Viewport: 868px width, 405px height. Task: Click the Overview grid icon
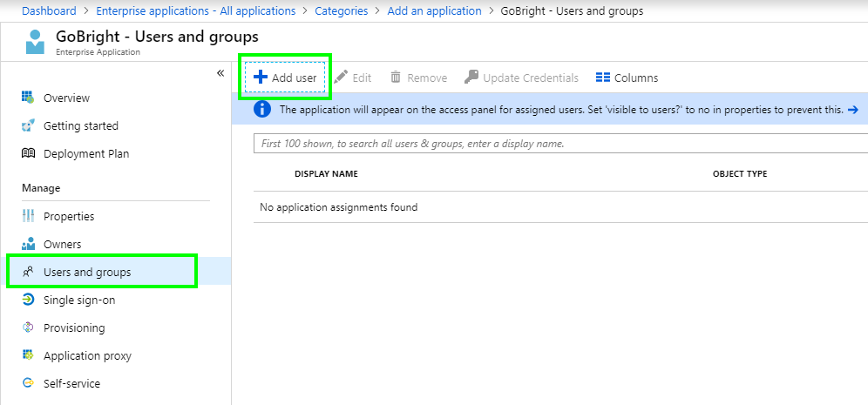point(28,98)
